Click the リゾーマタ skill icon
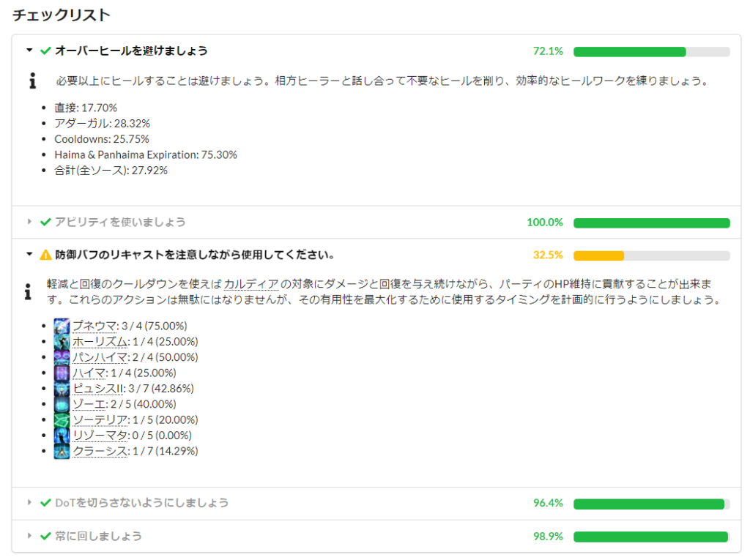The height and width of the screenshot is (560, 750). click(x=62, y=435)
